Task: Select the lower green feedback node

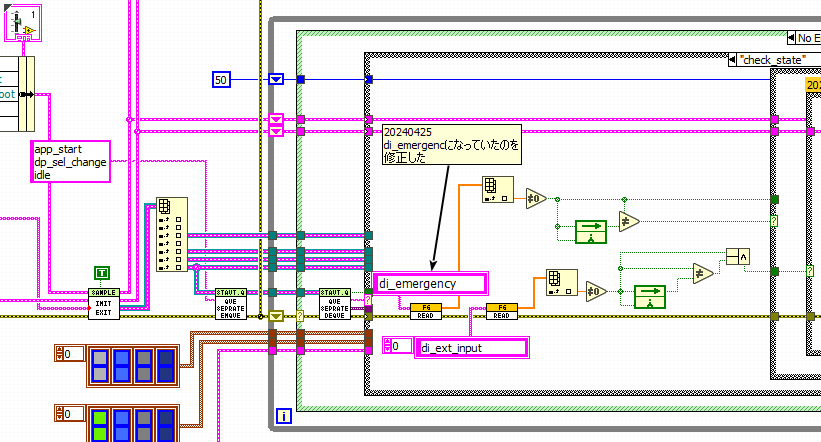Action: (650, 297)
